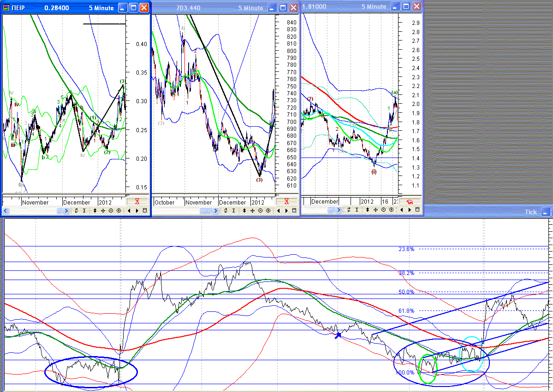Click scrollbar thumb in 703.440 chart
The width and height of the screenshot is (553, 392).
pos(206,211)
